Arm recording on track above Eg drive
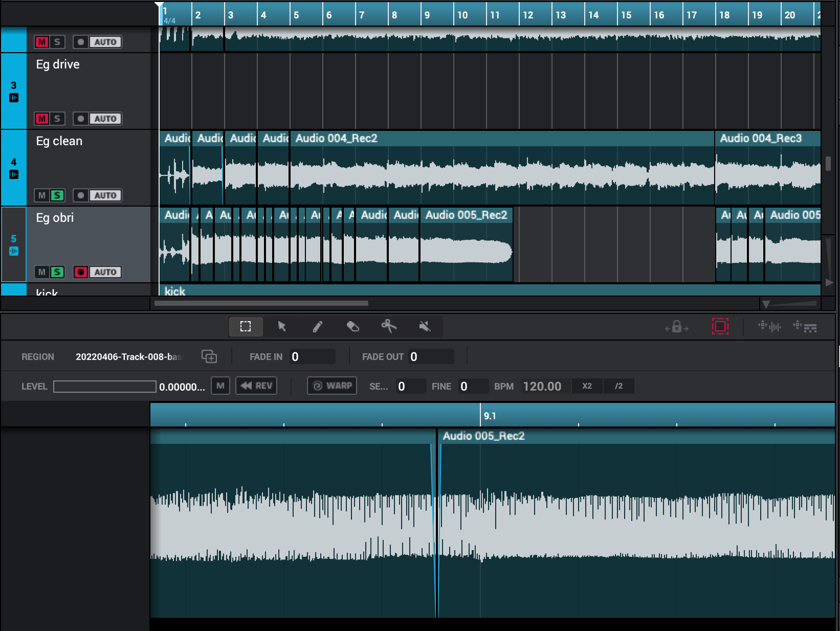 [x=80, y=42]
